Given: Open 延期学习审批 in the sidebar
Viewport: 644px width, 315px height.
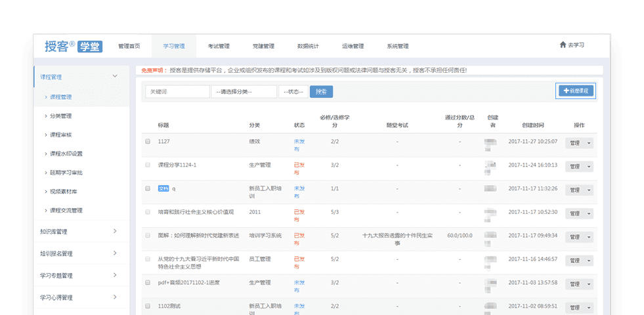Looking at the screenshot, I should pyautogui.click(x=66, y=173).
